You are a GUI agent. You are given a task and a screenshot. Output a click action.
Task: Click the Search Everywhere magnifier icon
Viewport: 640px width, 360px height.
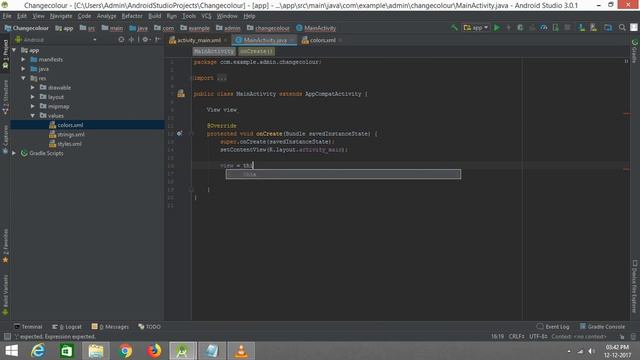(x=622, y=28)
